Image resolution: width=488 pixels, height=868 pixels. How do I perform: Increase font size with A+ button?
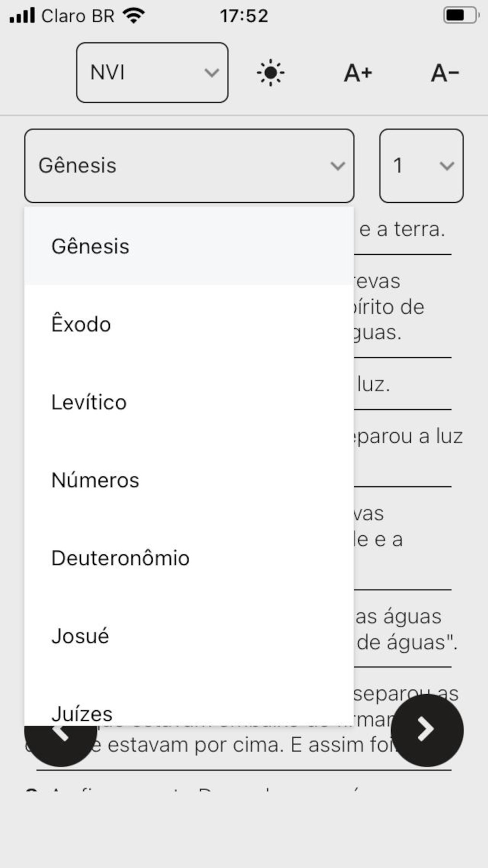[x=358, y=73]
